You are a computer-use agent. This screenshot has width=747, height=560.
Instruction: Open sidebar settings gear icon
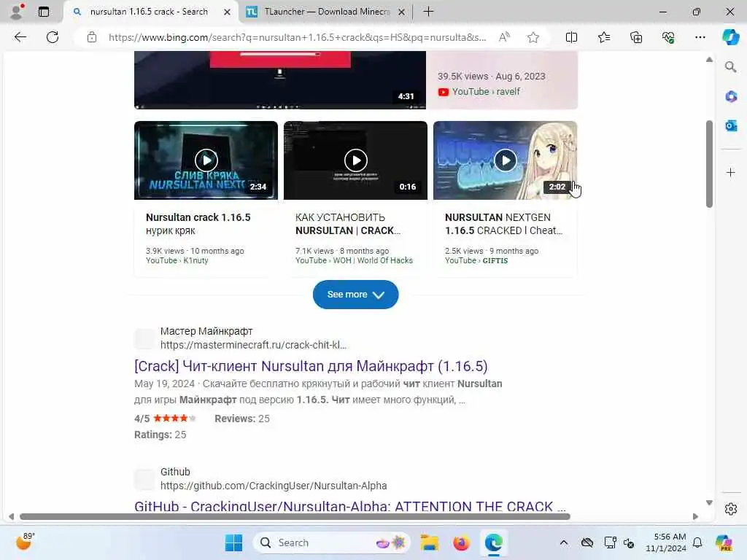pos(731,509)
